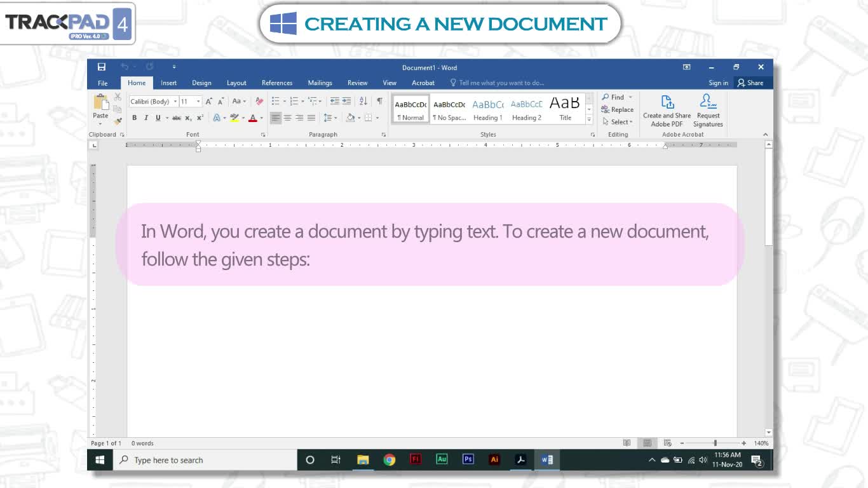Open Text Effects glowing A icon
Viewport: 868px width, 488px height.
point(216,118)
